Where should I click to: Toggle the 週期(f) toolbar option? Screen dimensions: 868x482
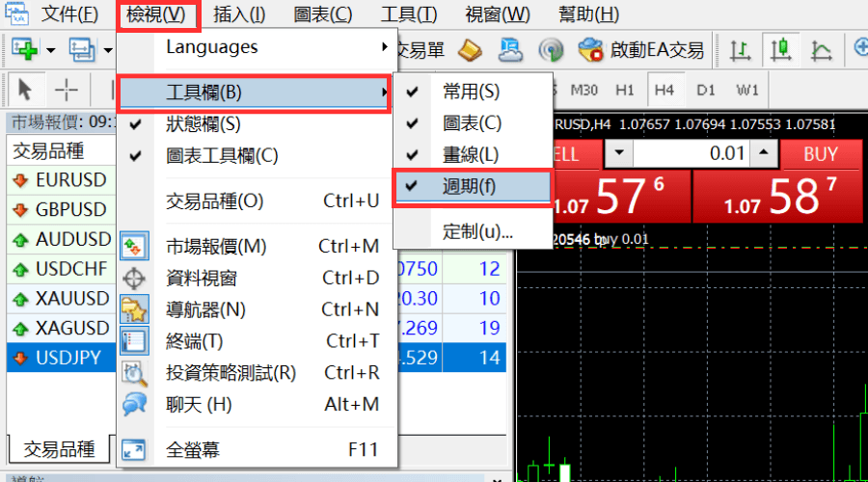click(x=473, y=186)
